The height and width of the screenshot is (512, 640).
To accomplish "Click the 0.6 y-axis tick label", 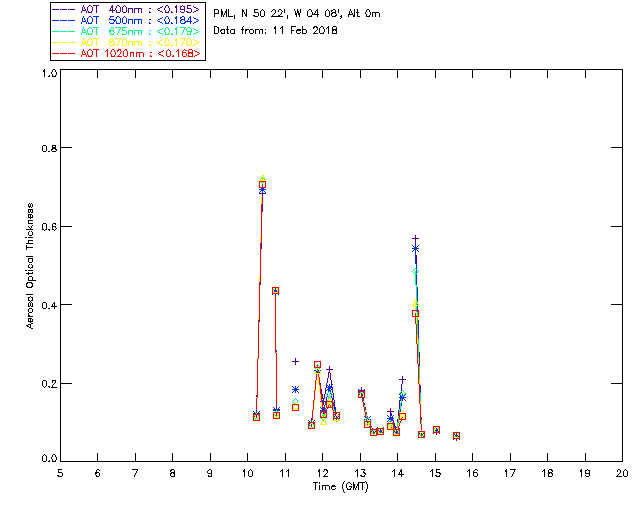I will pyautogui.click(x=49, y=227).
